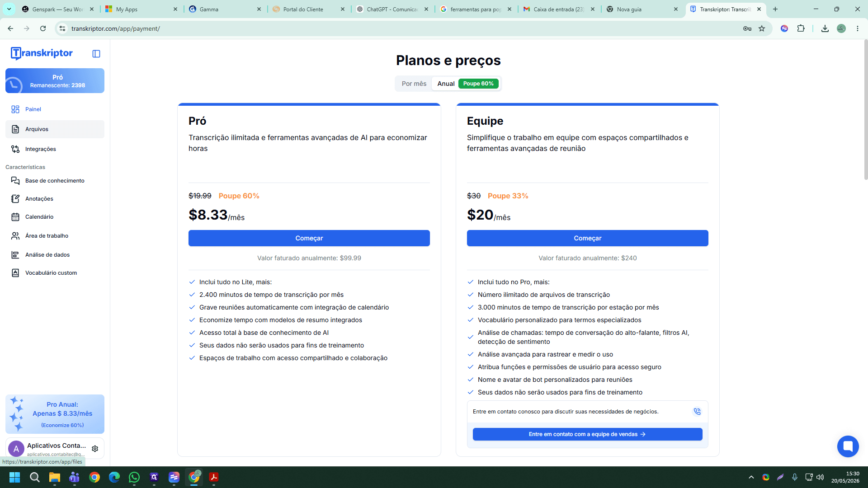The width and height of the screenshot is (868, 488).
Task: Click Entre em contato com a equipe de vendas
Action: (x=588, y=434)
